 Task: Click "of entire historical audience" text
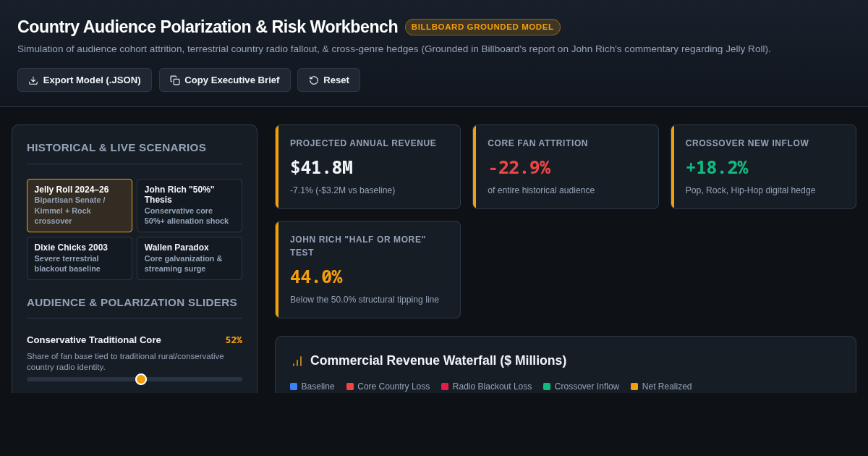pyautogui.click(x=541, y=190)
